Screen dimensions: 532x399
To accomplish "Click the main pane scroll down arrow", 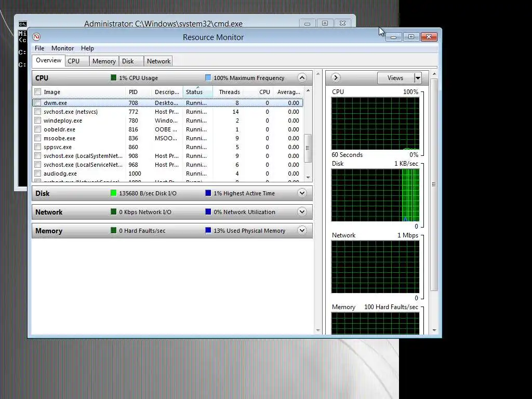I will pyautogui.click(x=318, y=330).
